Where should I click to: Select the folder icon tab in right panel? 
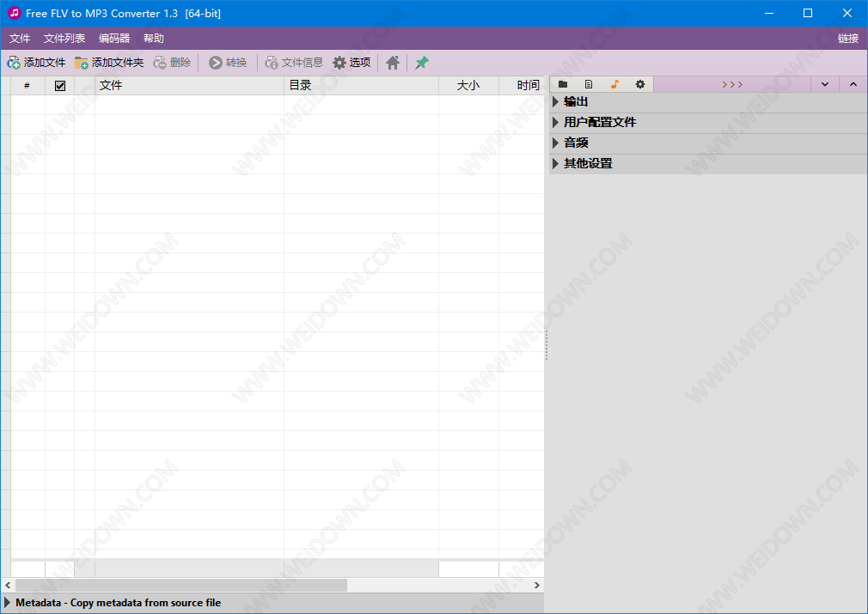[563, 84]
